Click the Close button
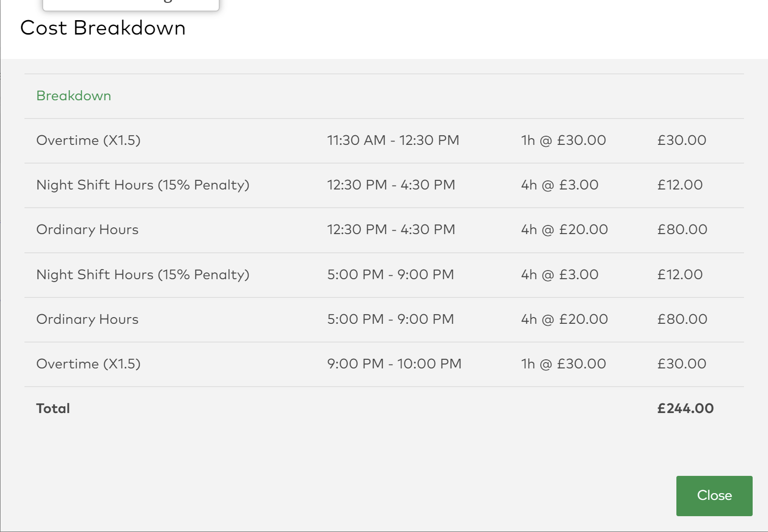The height and width of the screenshot is (532, 768). (x=714, y=496)
